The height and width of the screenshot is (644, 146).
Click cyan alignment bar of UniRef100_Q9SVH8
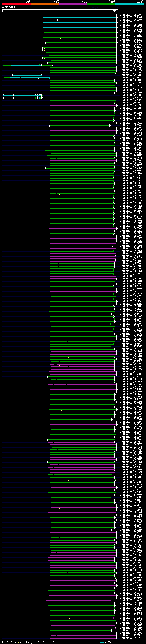click(x=27, y=75)
